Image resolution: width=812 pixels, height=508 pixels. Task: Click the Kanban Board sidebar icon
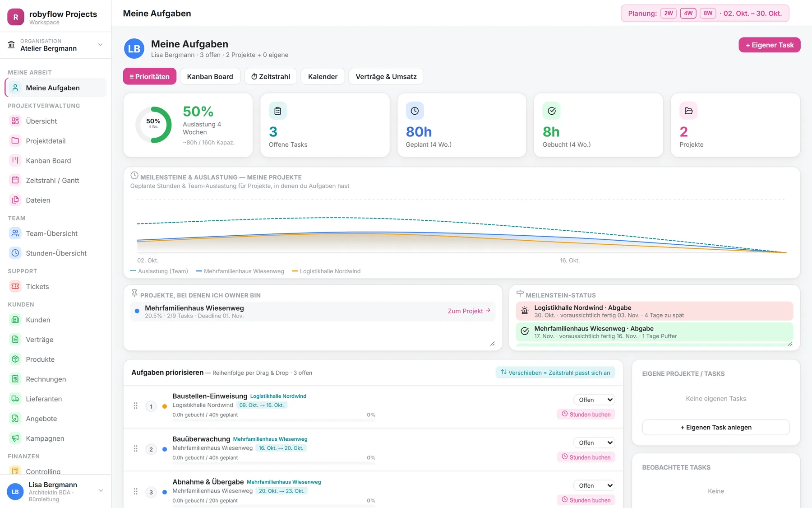(x=15, y=160)
